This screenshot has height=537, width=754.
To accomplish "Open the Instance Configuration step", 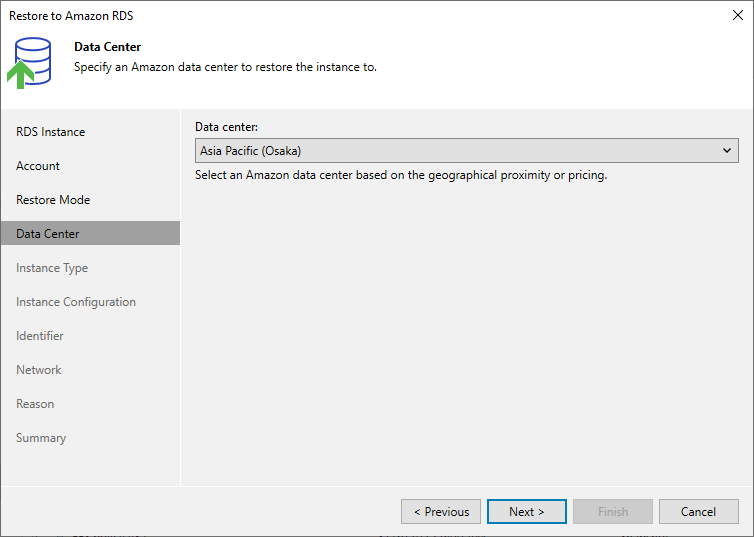I will [x=76, y=302].
